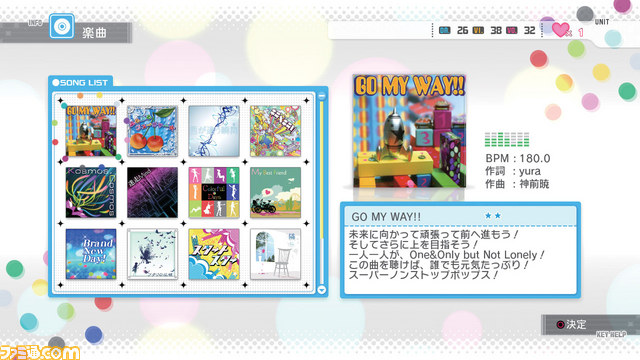
Task: Click the scroll-down arrow of the song list
Action: pos(322,289)
